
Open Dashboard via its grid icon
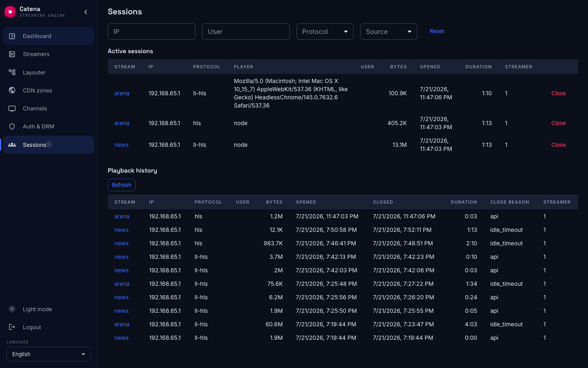tap(12, 36)
